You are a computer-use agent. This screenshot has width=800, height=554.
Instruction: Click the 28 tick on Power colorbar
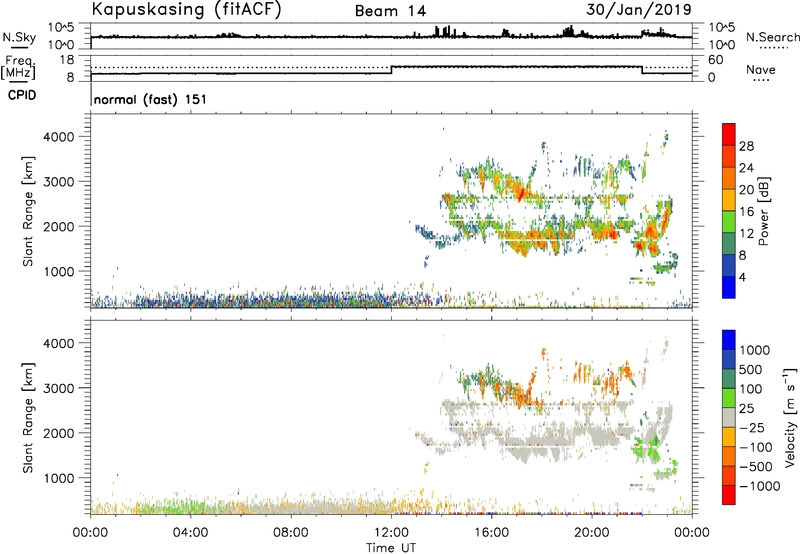[746, 146]
